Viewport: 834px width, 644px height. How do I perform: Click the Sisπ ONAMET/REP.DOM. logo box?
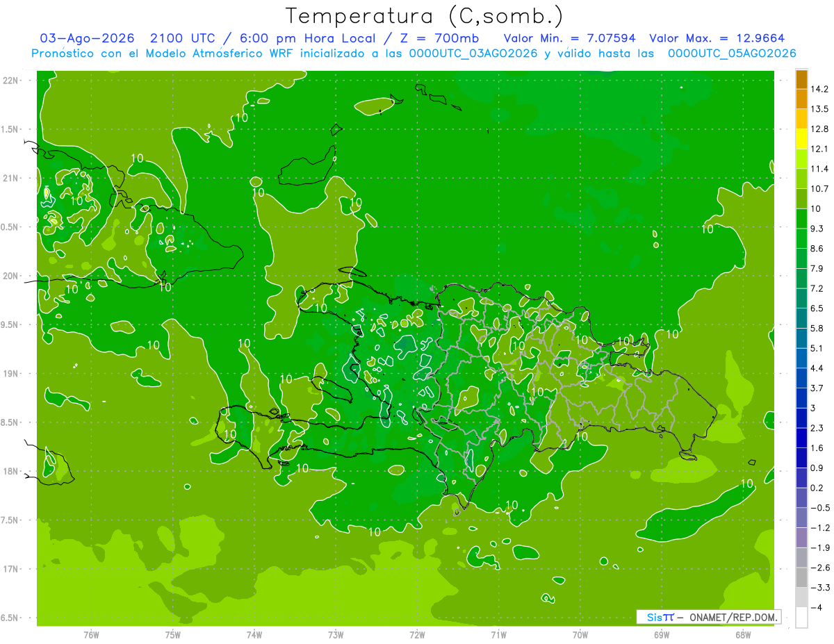[x=708, y=617]
